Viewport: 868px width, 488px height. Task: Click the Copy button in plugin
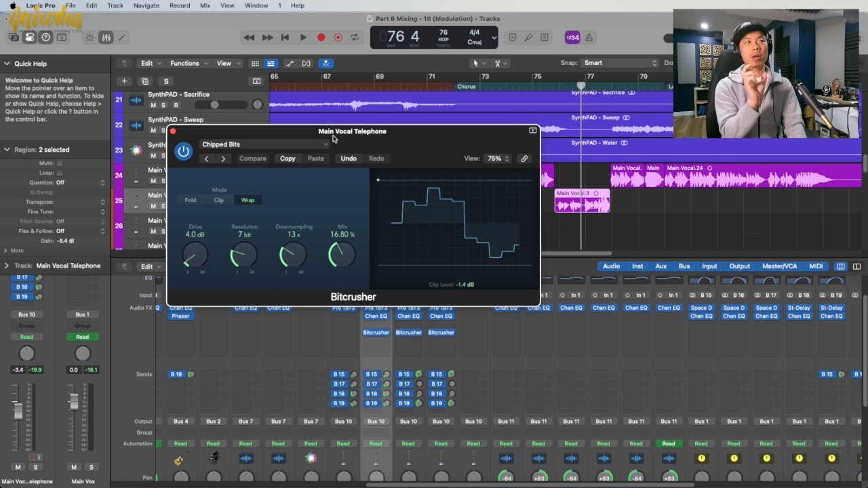pyautogui.click(x=288, y=159)
